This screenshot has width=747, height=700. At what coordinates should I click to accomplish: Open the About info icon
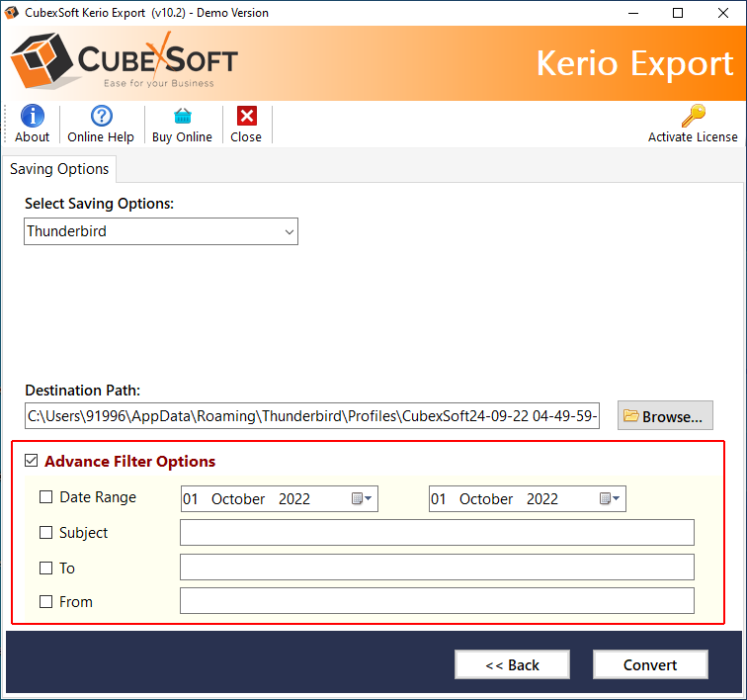(33, 116)
